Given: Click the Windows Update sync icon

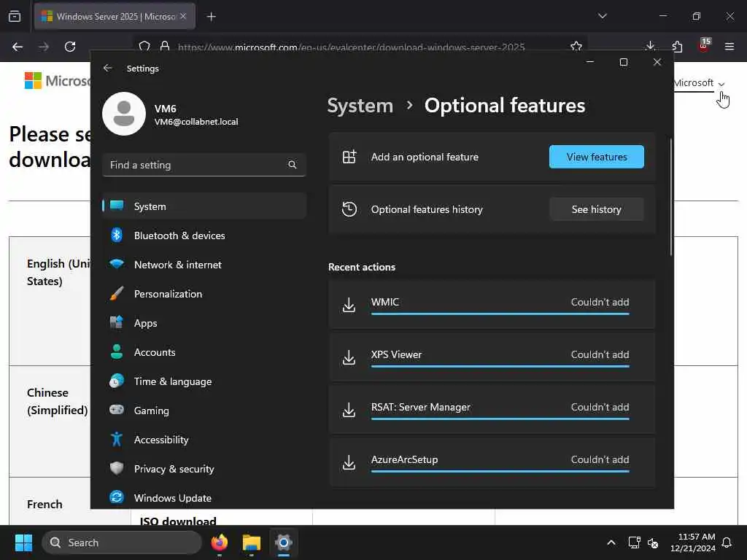Looking at the screenshot, I should (x=117, y=497).
